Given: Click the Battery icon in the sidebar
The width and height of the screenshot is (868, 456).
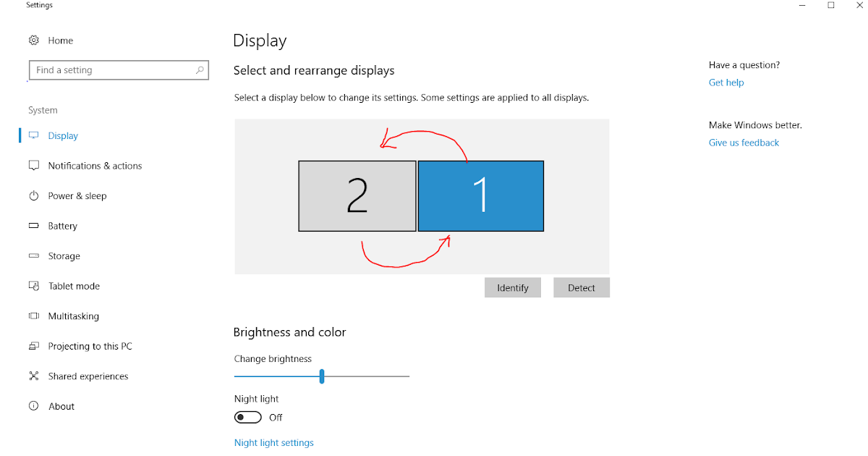Looking at the screenshot, I should click(x=33, y=225).
